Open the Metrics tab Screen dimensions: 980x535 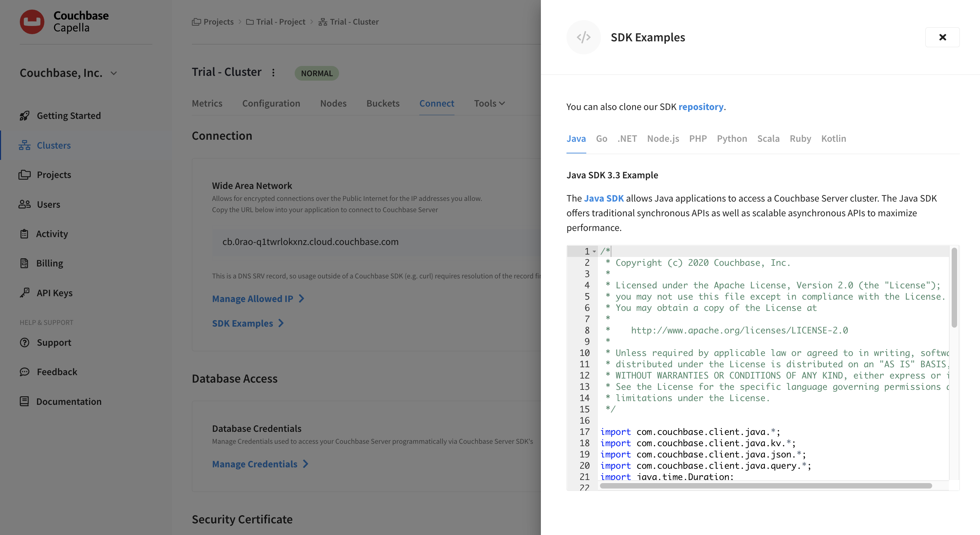(x=207, y=103)
